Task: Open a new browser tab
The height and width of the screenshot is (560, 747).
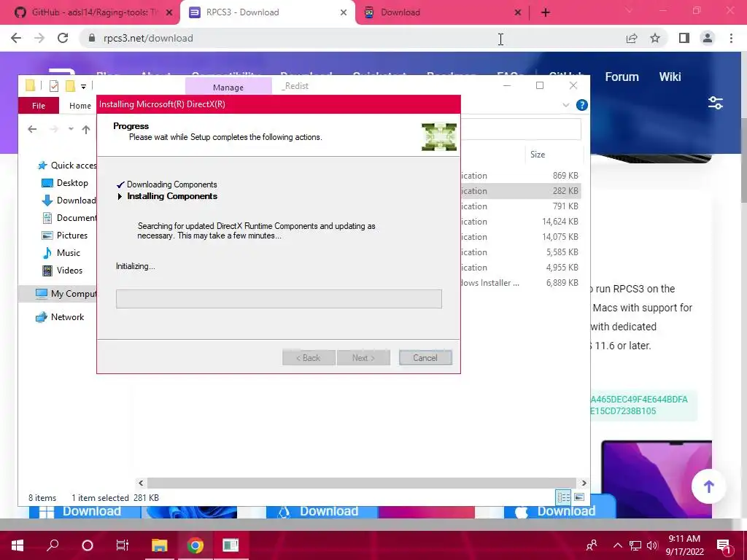Action: click(x=546, y=12)
